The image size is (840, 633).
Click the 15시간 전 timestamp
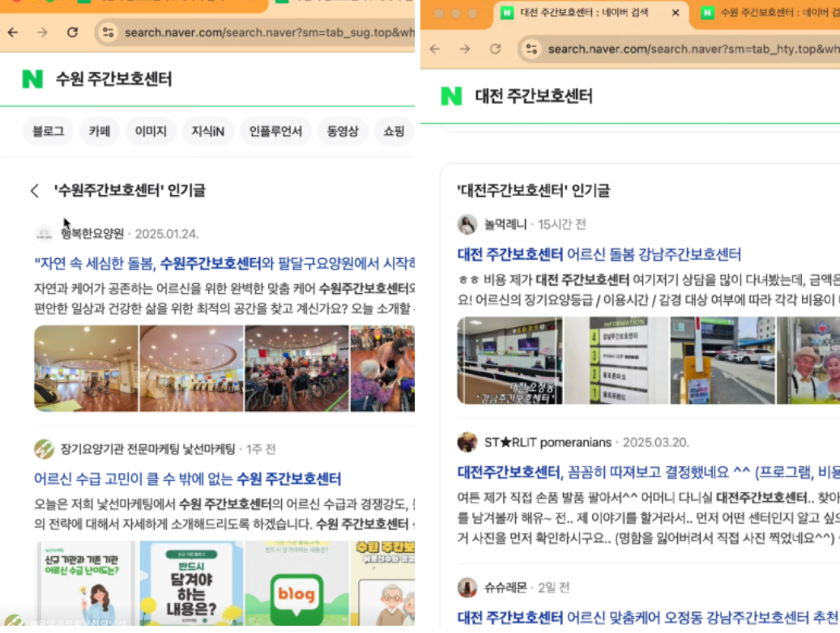coord(561,224)
